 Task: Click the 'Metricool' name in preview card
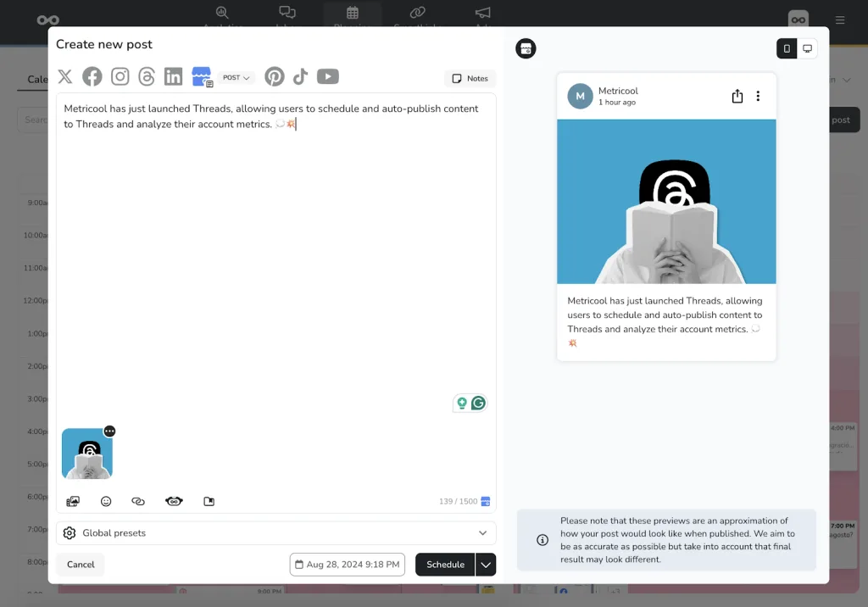[x=618, y=91]
